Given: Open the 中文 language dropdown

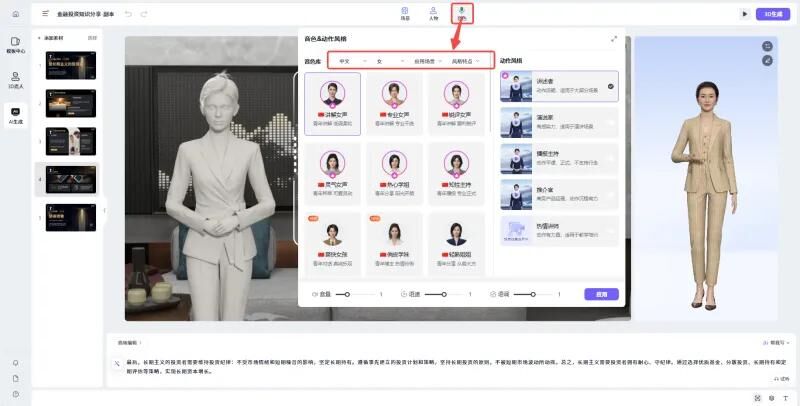Looking at the screenshot, I should (353, 61).
